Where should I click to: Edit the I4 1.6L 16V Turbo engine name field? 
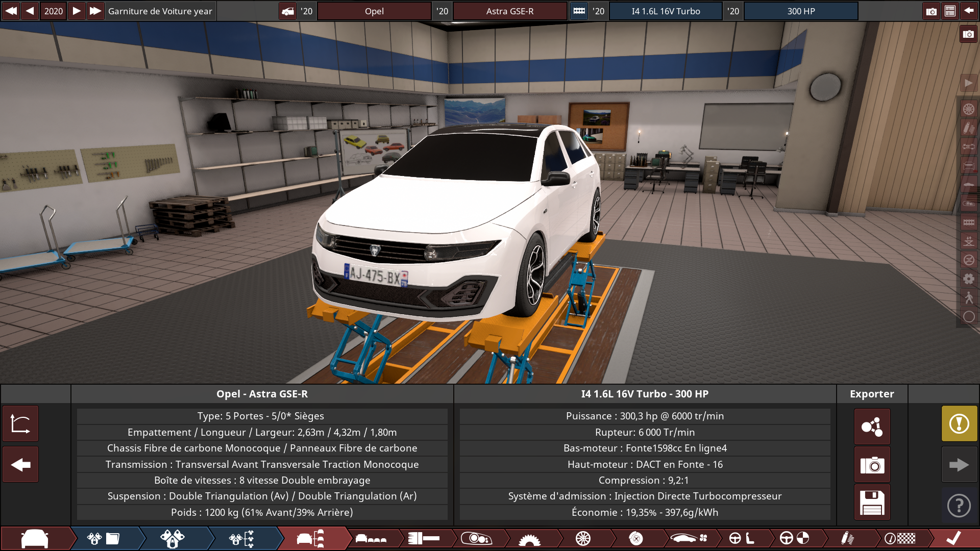pyautogui.click(x=666, y=11)
